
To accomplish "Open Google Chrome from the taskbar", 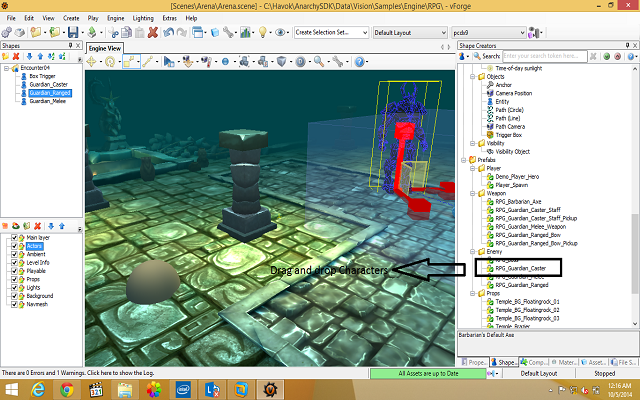I will [67, 390].
